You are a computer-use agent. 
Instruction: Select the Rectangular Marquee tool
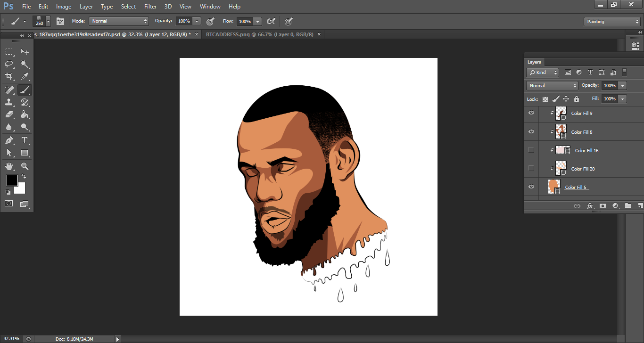tap(9, 51)
